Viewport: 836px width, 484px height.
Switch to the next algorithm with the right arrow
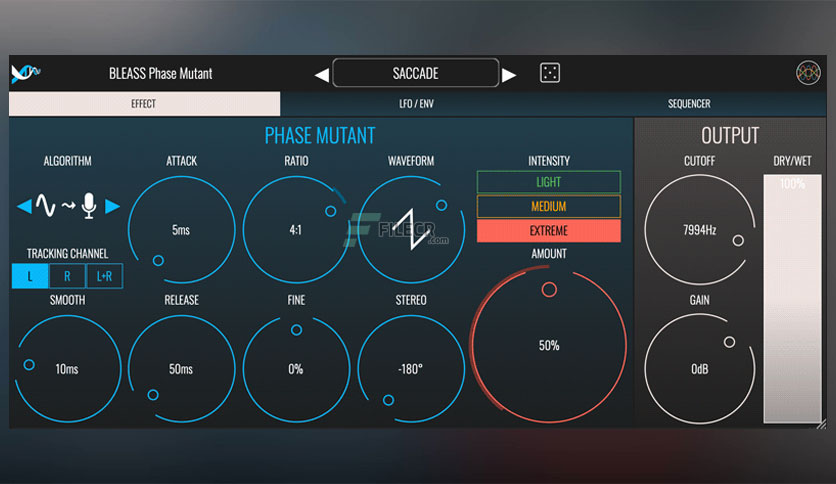tap(112, 206)
